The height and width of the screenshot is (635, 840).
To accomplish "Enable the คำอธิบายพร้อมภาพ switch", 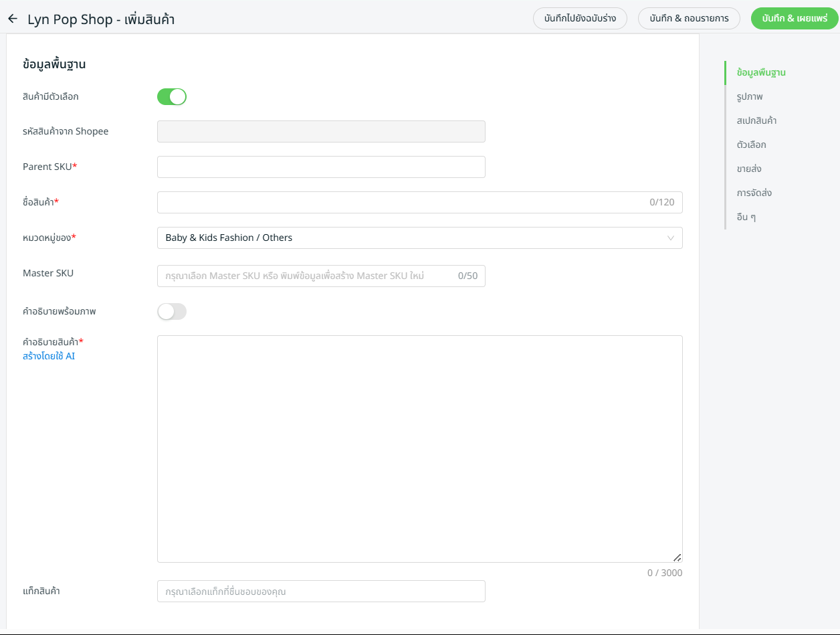I will 172,311.
